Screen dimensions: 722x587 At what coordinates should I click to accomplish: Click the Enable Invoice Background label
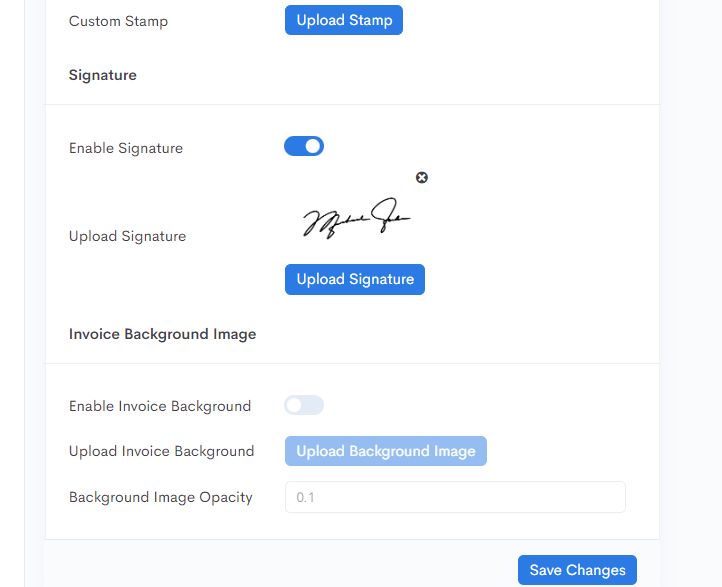tap(160, 406)
